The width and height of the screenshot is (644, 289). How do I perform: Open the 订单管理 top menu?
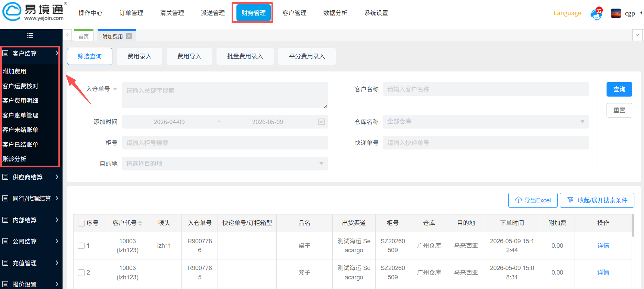coord(131,13)
